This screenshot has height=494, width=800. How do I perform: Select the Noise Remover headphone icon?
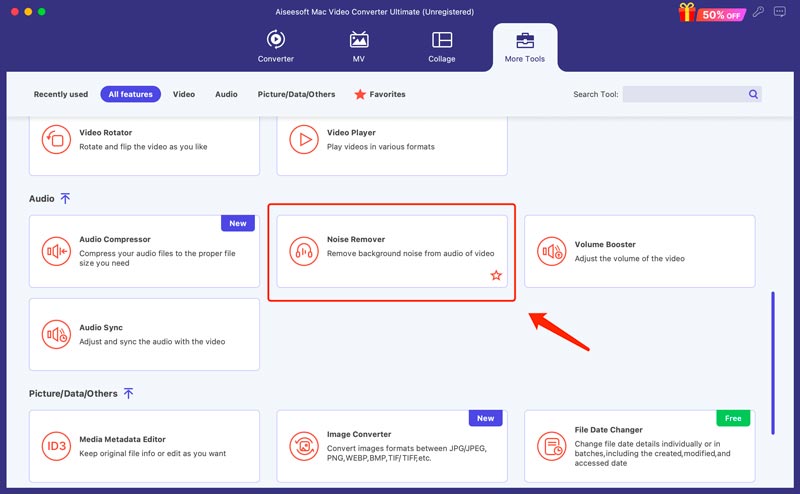(303, 251)
